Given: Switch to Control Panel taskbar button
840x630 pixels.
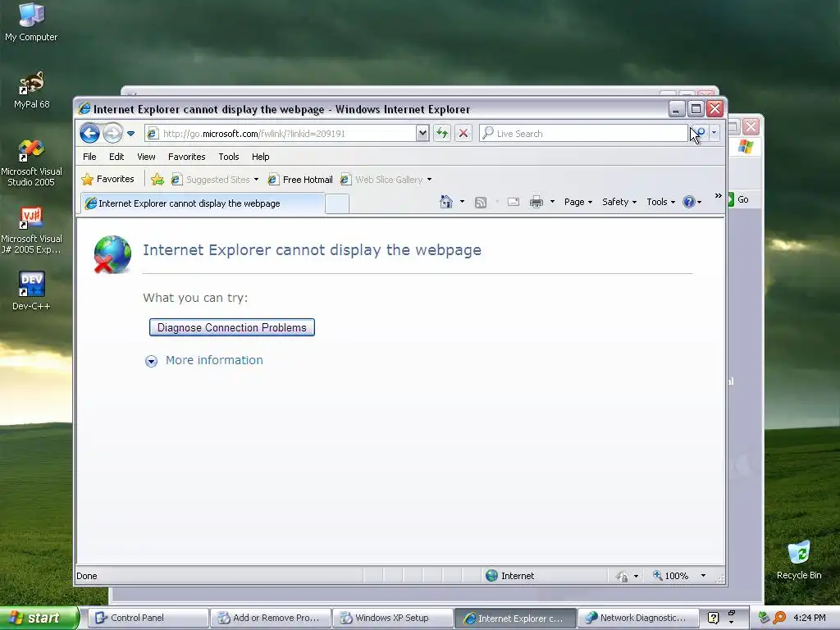Looking at the screenshot, I should tap(148, 618).
